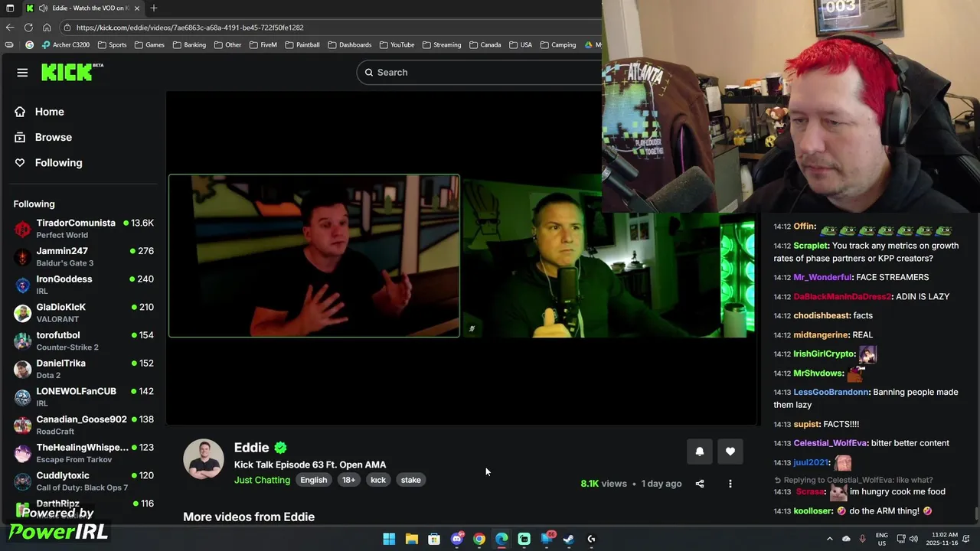Select Canadian_Goose902 in following list
This screenshot has width=980, height=551.
83,425
